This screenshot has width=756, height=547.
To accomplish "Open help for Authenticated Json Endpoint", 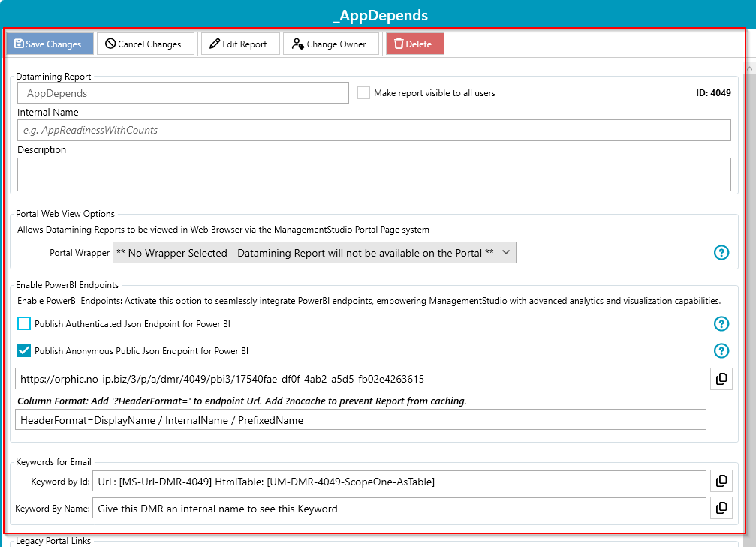I will [721, 324].
